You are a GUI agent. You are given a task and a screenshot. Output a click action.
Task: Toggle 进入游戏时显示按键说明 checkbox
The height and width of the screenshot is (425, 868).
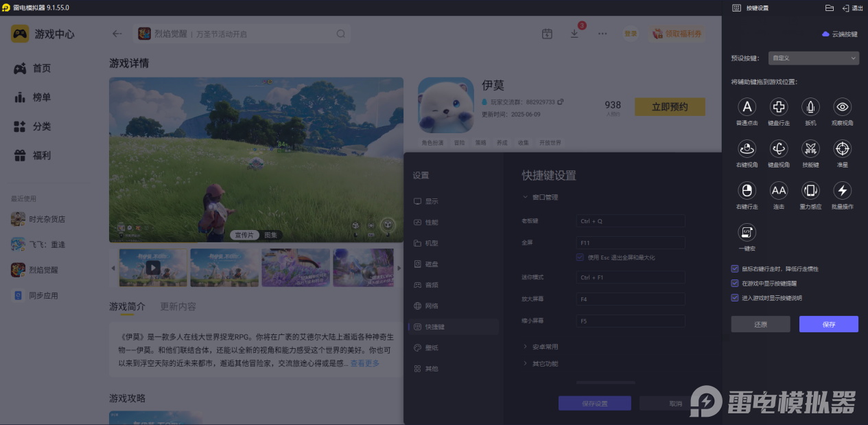coord(735,298)
